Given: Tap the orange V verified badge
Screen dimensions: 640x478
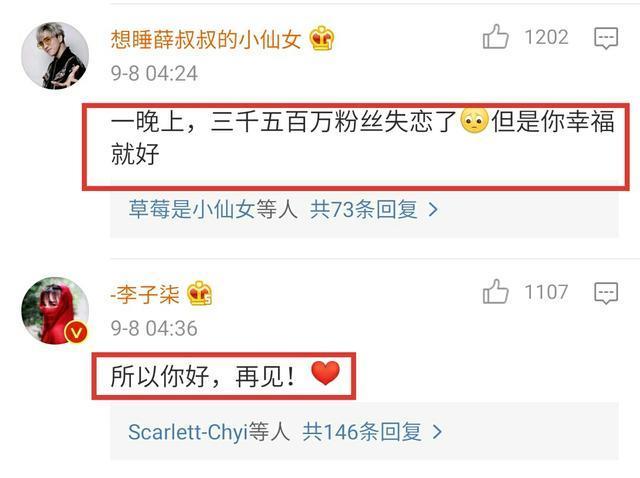Looking at the screenshot, I should tap(76, 333).
